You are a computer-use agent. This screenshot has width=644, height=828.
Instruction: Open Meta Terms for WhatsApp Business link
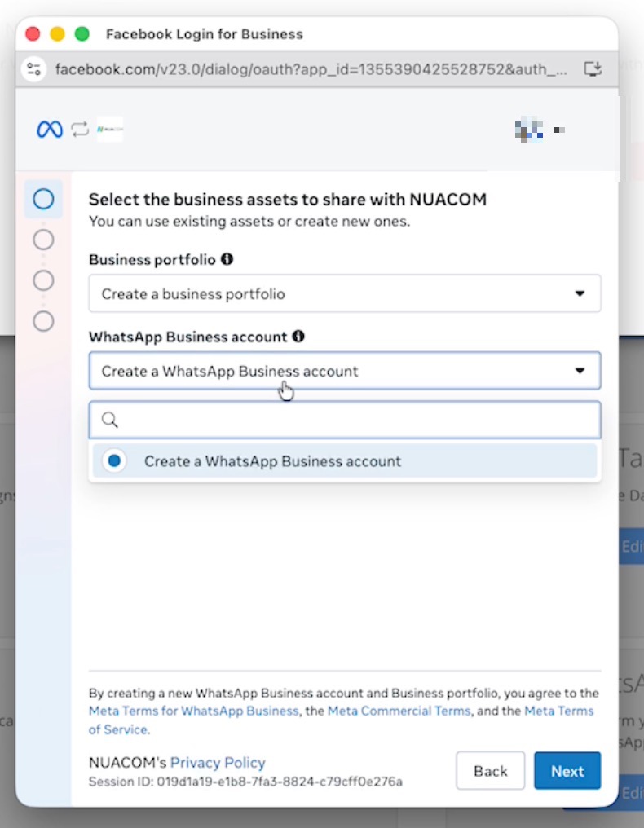(x=194, y=711)
